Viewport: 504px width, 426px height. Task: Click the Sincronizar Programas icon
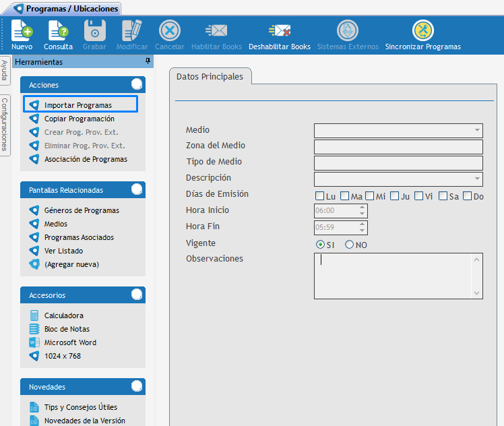(x=422, y=34)
